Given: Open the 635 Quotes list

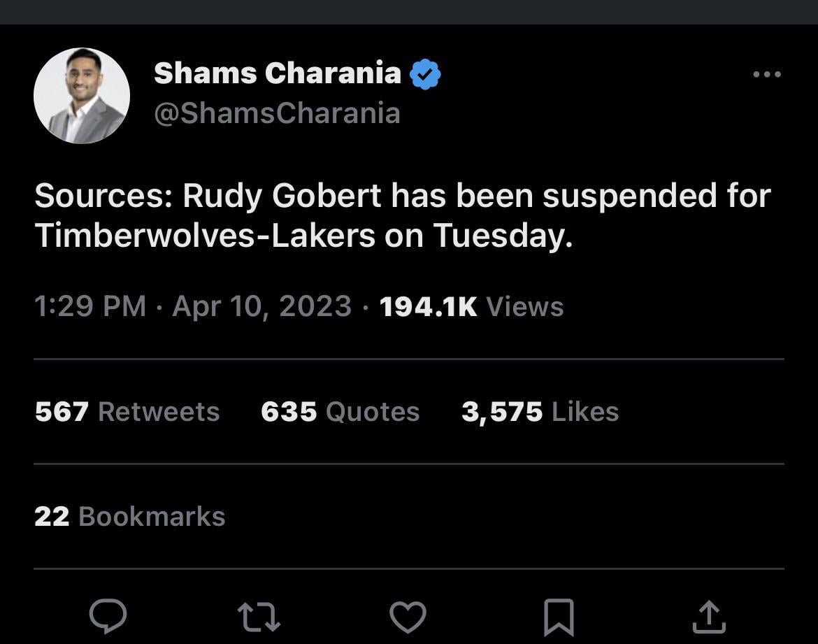Looking at the screenshot, I should point(340,412).
